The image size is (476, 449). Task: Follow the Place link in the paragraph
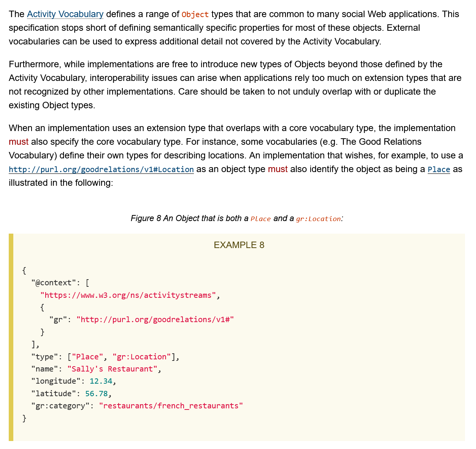[x=438, y=169]
